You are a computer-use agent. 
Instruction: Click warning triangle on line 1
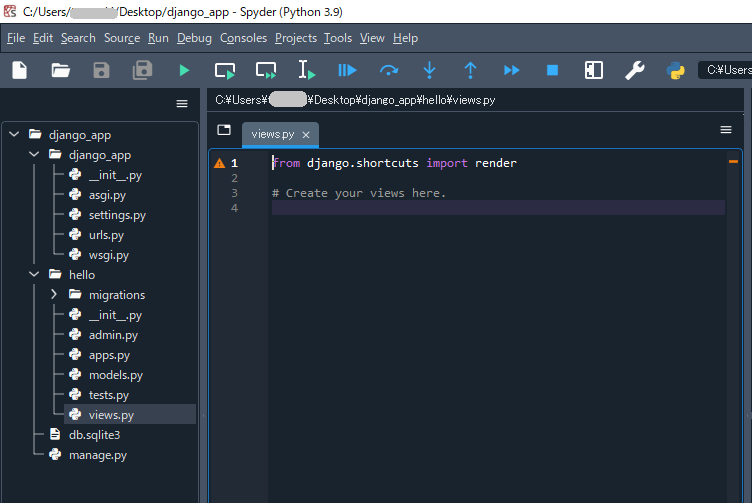[x=220, y=163]
